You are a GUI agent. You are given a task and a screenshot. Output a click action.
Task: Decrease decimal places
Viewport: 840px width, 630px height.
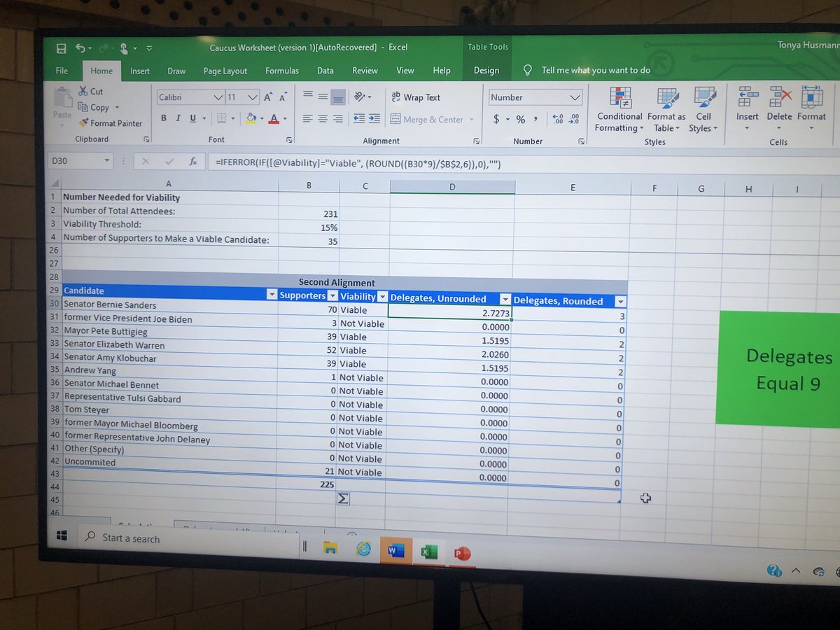[575, 120]
